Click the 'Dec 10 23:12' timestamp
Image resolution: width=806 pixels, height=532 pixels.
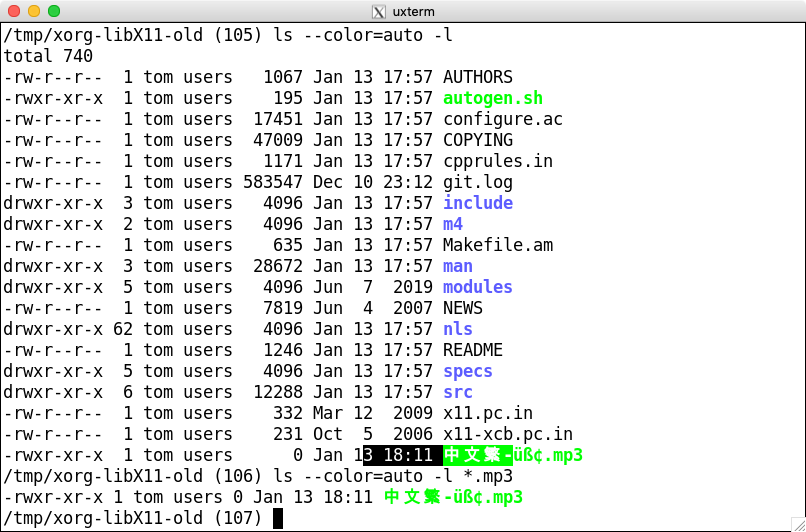coord(373,182)
